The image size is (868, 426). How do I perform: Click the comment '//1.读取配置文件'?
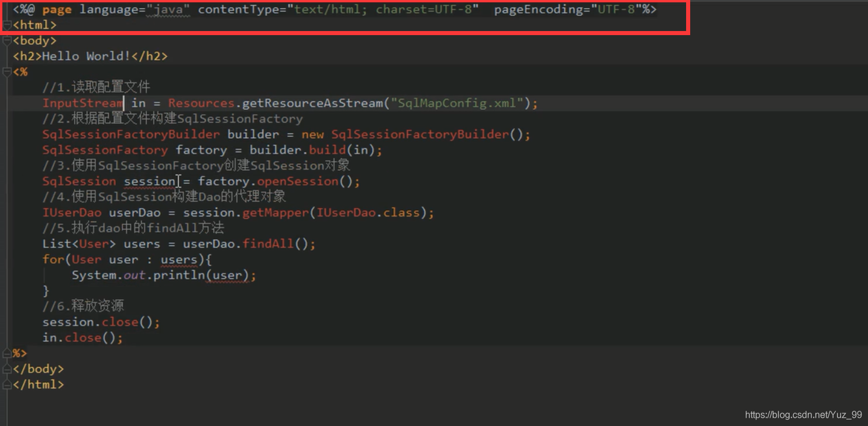(97, 87)
